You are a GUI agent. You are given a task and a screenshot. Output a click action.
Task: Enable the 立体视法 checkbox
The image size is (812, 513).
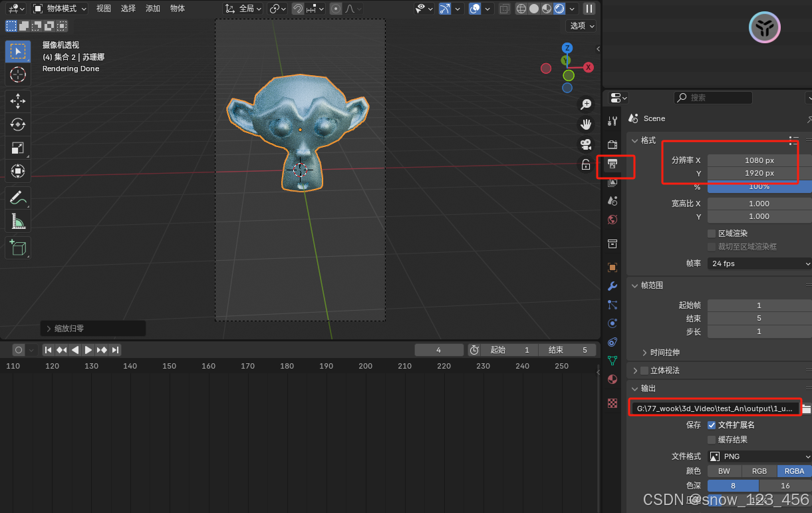pos(644,370)
